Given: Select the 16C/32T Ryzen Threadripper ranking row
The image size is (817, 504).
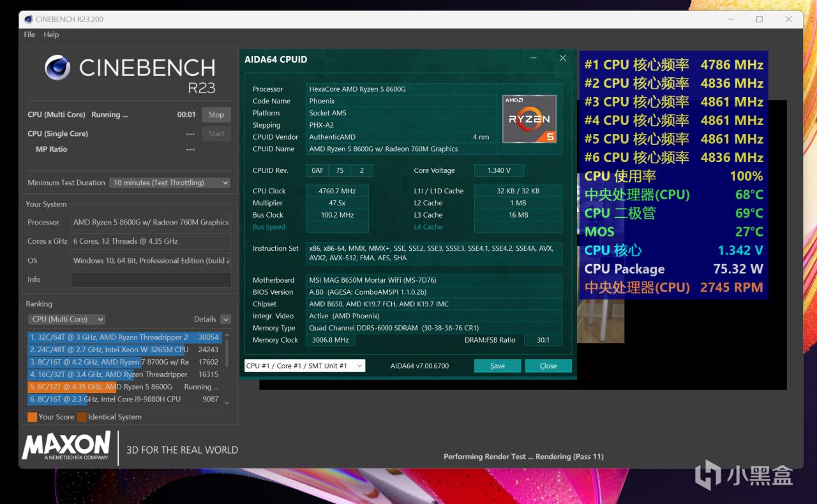Looking at the screenshot, I should (124, 374).
